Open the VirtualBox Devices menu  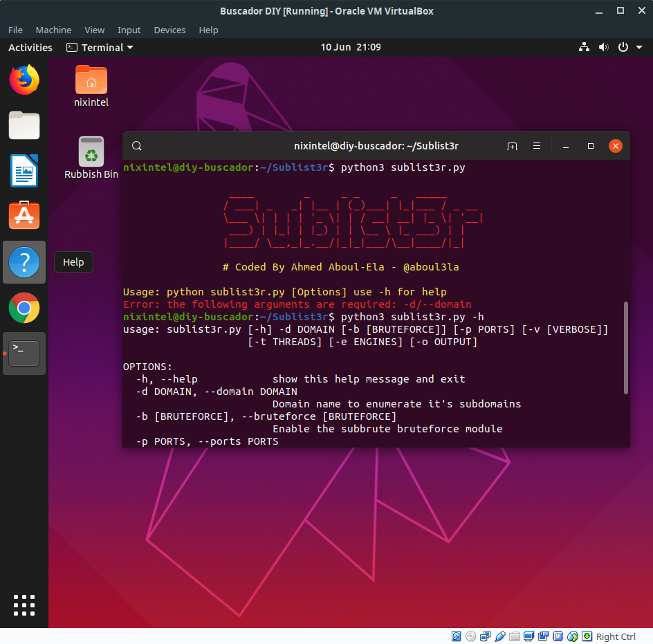(169, 30)
